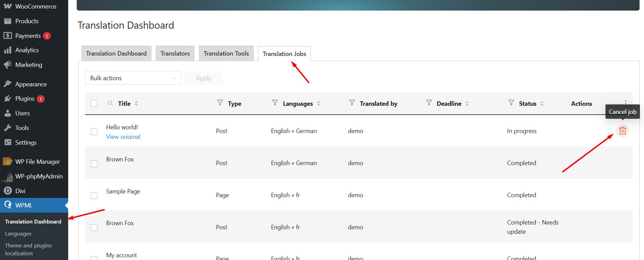This screenshot has height=260, width=644.
Task: Click the search icon beside Title
Action: click(110, 103)
